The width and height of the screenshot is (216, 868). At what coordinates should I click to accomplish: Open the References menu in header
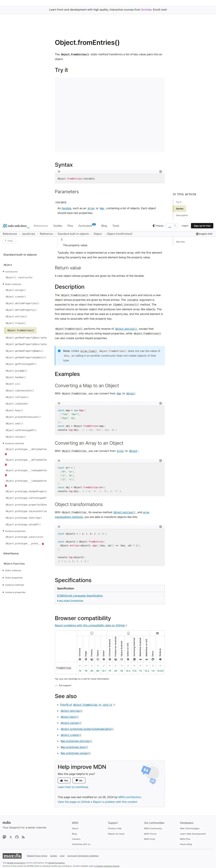(41, 226)
